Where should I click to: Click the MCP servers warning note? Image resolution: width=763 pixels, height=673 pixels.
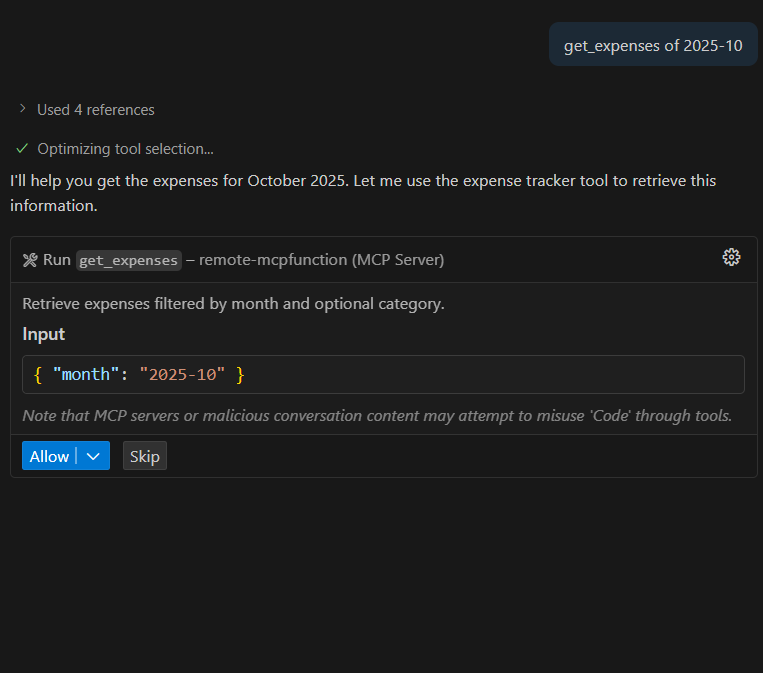(377, 415)
